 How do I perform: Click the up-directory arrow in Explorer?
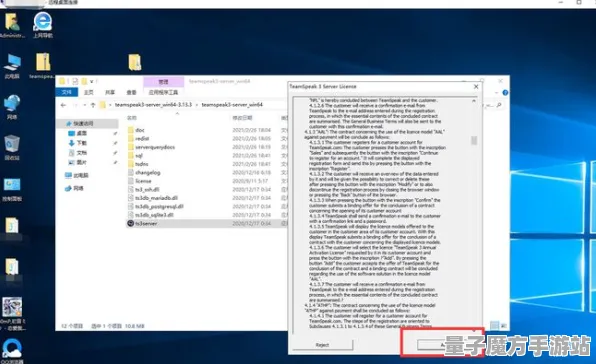click(93, 105)
